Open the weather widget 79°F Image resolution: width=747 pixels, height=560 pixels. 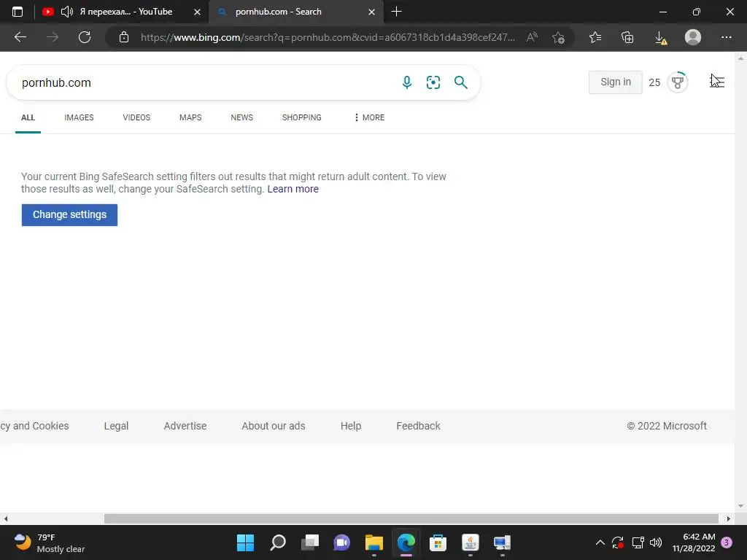49,542
